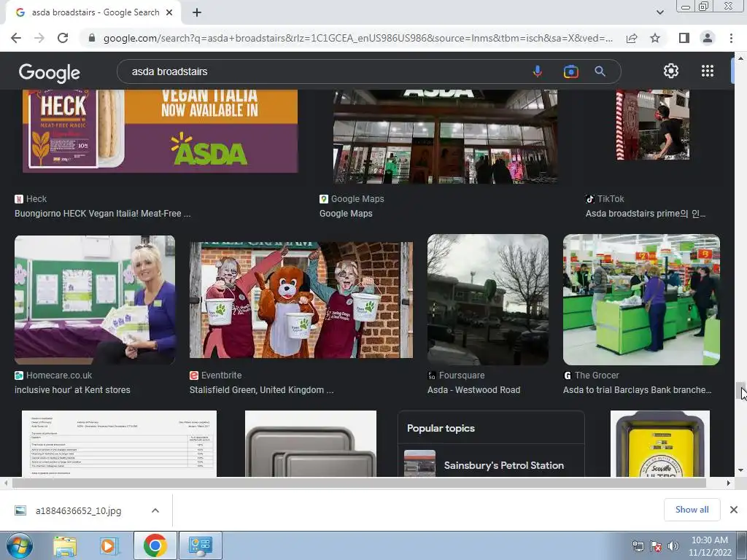Click the lock site info icon

pyautogui.click(x=92, y=38)
